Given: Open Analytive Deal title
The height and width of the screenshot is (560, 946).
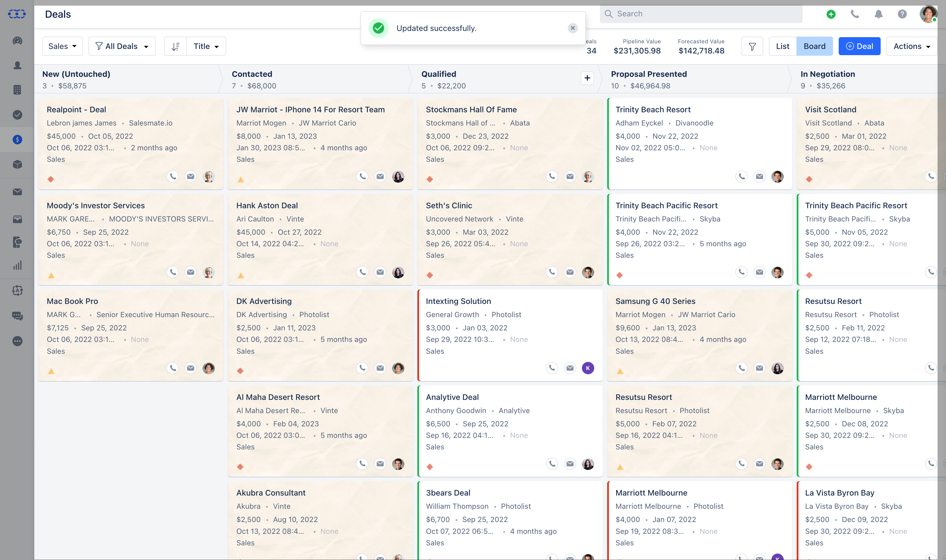Looking at the screenshot, I should click(452, 397).
